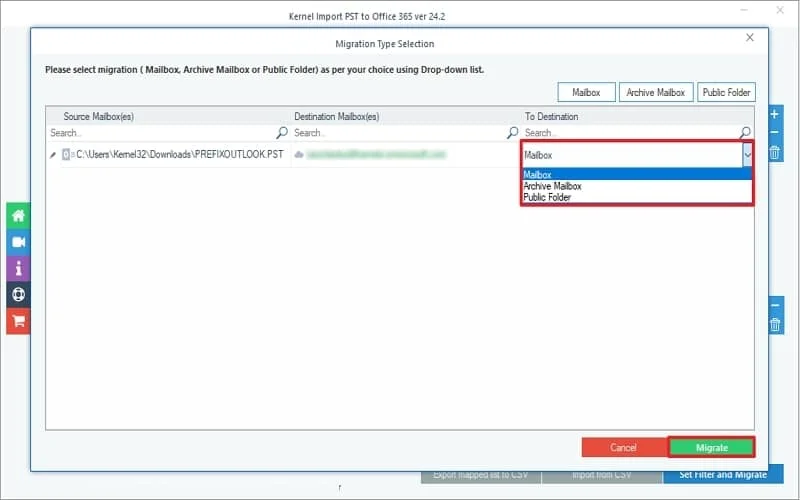Click the Source Mailbox(es) column header

pos(98,116)
